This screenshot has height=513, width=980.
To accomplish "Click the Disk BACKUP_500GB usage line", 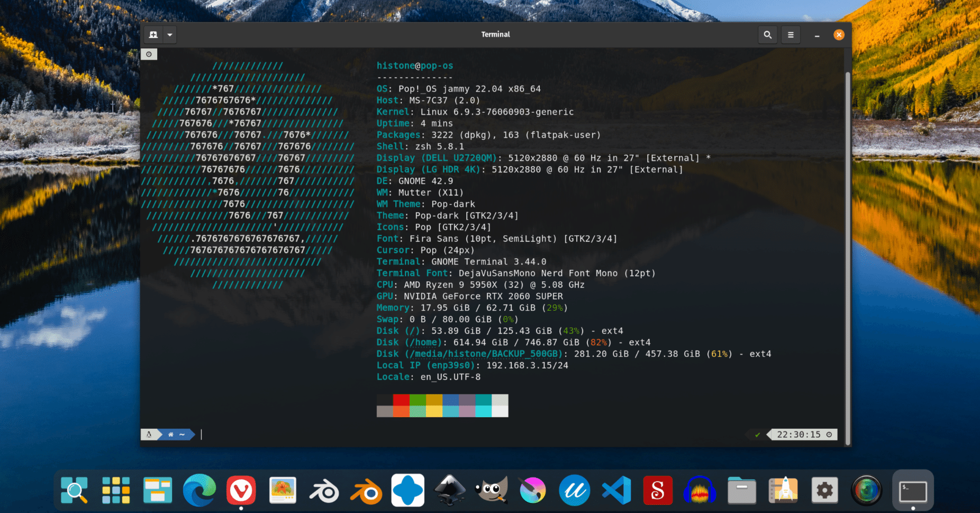I will pos(574,354).
